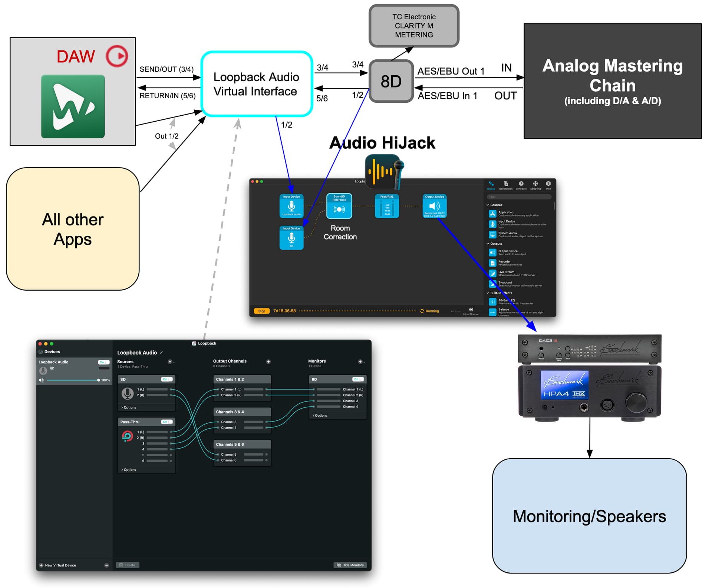The height and width of the screenshot is (588, 712).
Task: Select the Application source block icon
Action: point(492,214)
